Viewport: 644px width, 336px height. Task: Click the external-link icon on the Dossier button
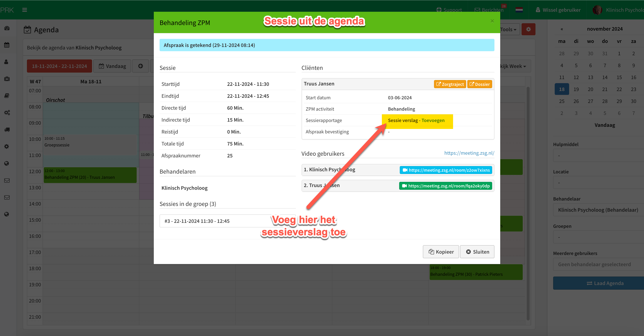[472, 84]
